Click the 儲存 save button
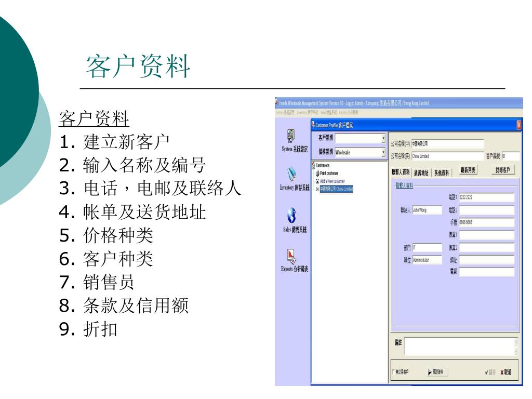 click(x=490, y=372)
